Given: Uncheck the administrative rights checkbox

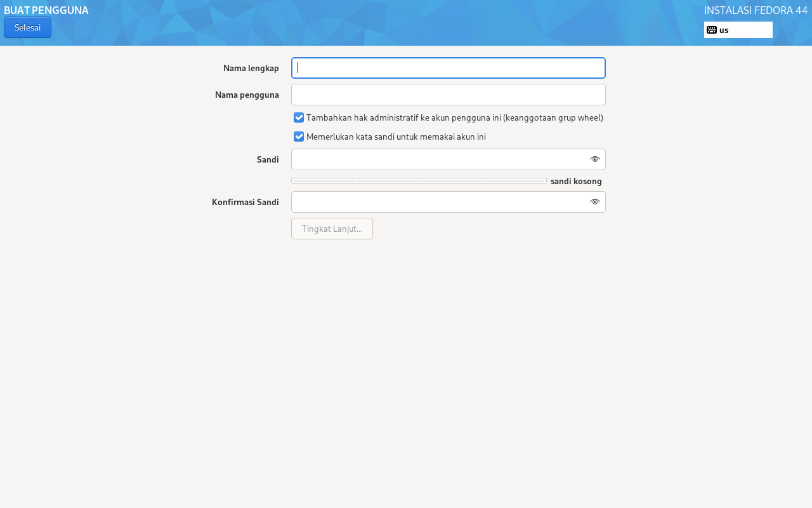Looking at the screenshot, I should tap(299, 117).
